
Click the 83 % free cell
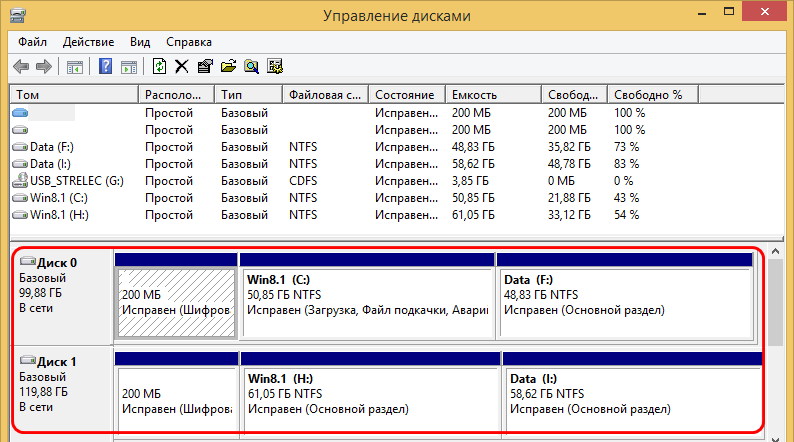[626, 164]
